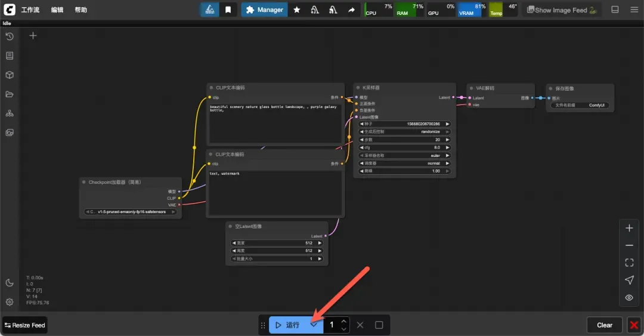This screenshot has height=336, width=644.
Task: Toggle dark theme with the moon icon
Action: pyautogui.click(x=10, y=283)
